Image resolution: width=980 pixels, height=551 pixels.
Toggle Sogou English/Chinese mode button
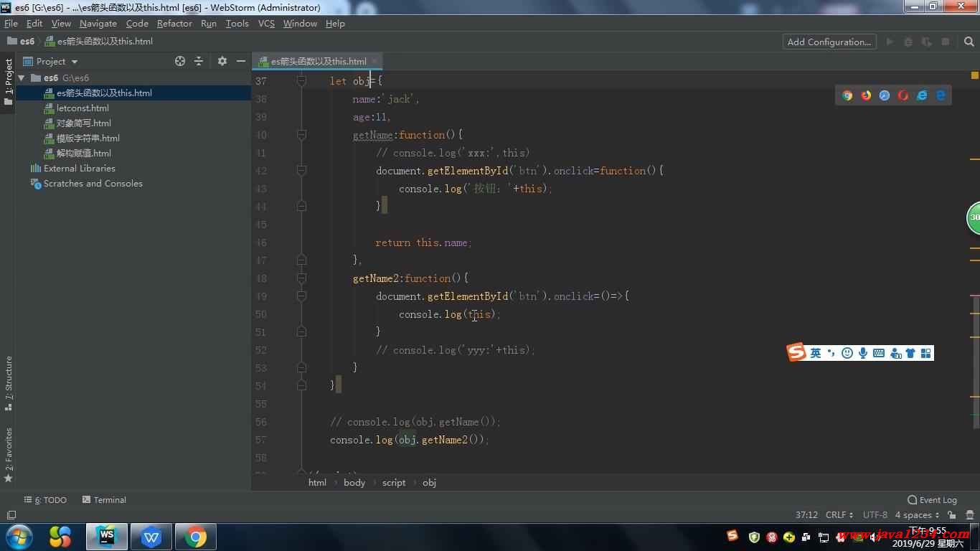[x=816, y=353]
